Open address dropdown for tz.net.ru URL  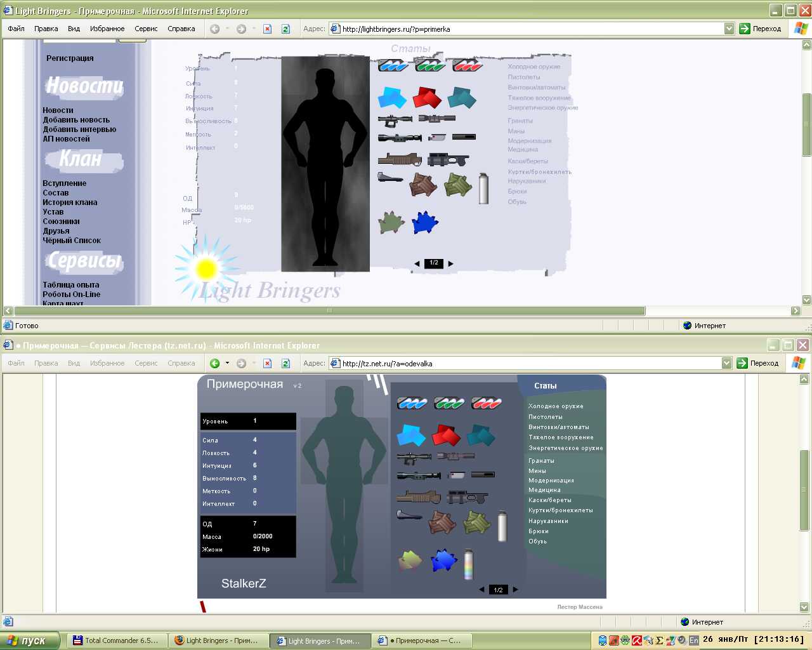click(x=726, y=363)
